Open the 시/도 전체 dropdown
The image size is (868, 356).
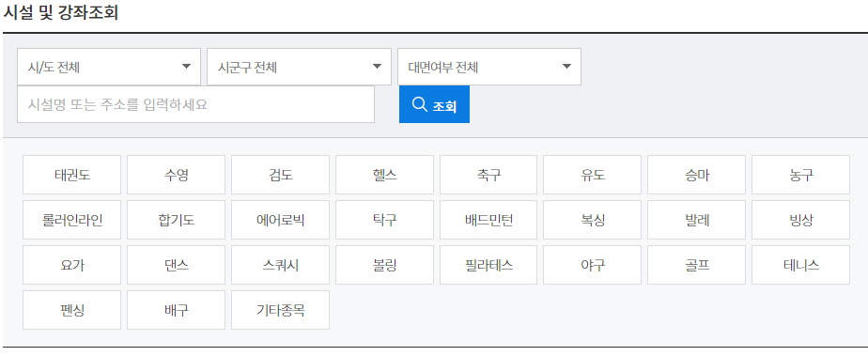[109, 67]
